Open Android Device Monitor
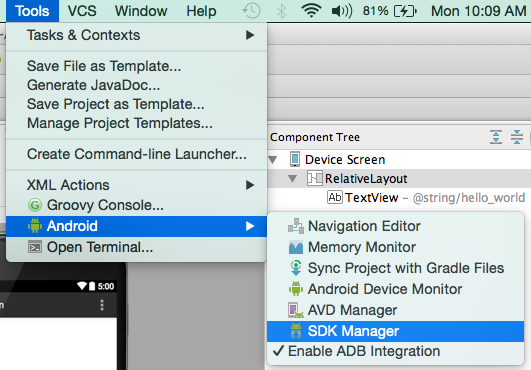This screenshot has height=370, width=531. click(x=395, y=289)
